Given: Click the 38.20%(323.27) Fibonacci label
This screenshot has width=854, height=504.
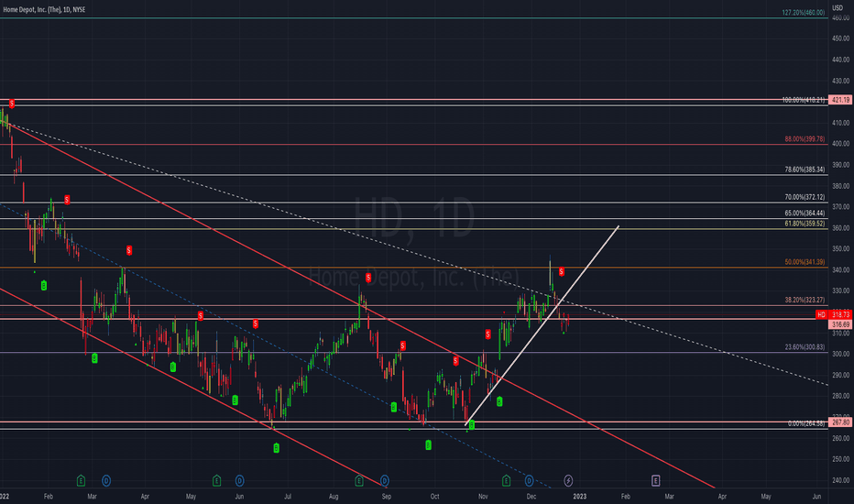Looking at the screenshot, I should tap(805, 301).
